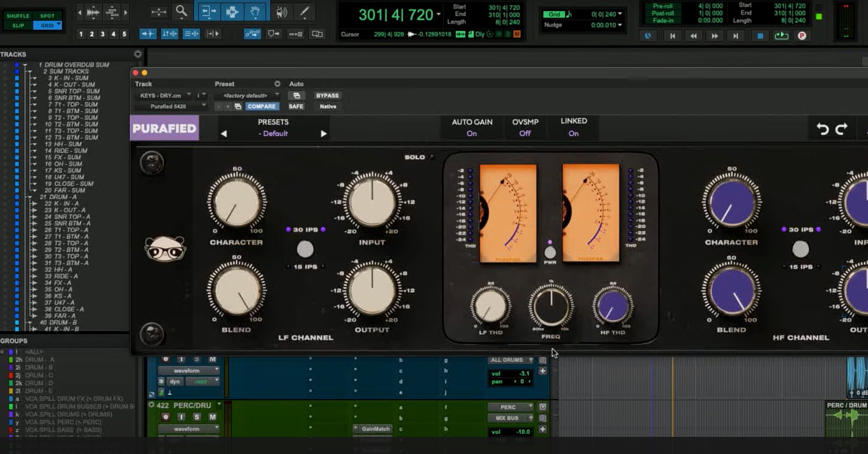The image size is (868, 454).
Task: Select the Zoomer magnifying glass tool
Action: (181, 11)
